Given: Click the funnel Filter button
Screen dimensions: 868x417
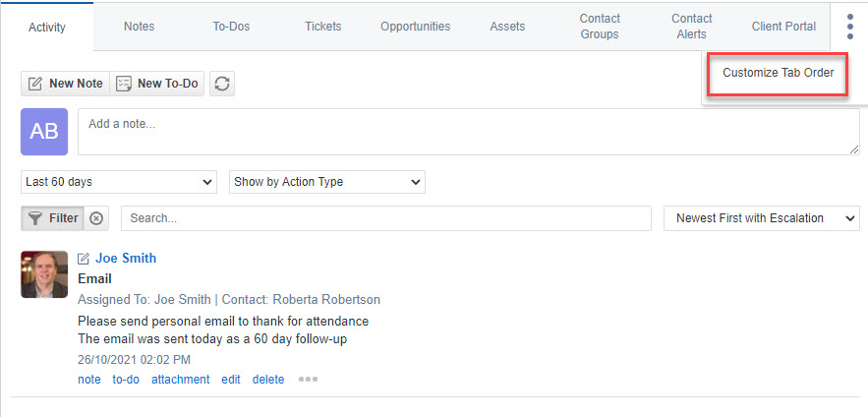Looking at the screenshot, I should (x=52, y=218).
